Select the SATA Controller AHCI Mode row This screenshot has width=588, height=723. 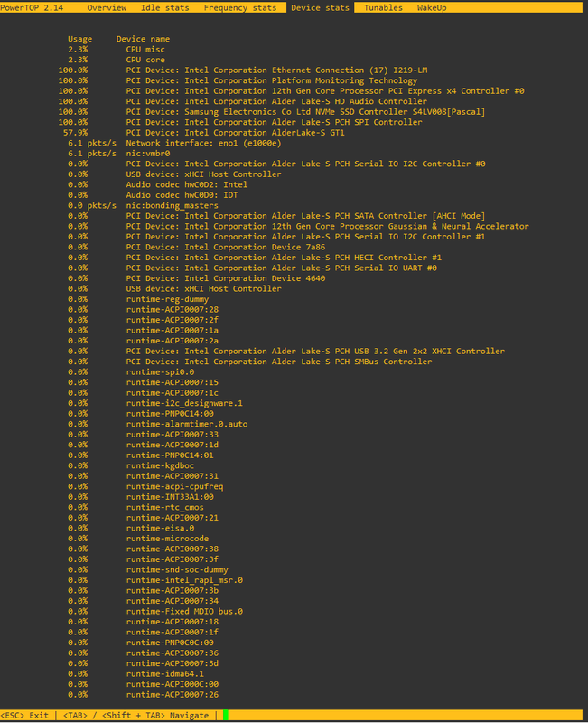pos(305,216)
